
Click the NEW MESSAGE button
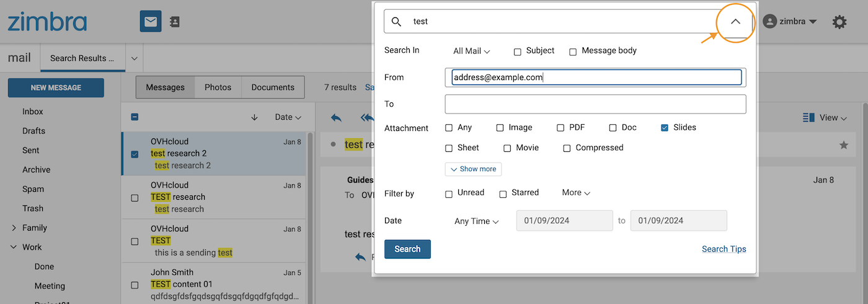(56, 88)
